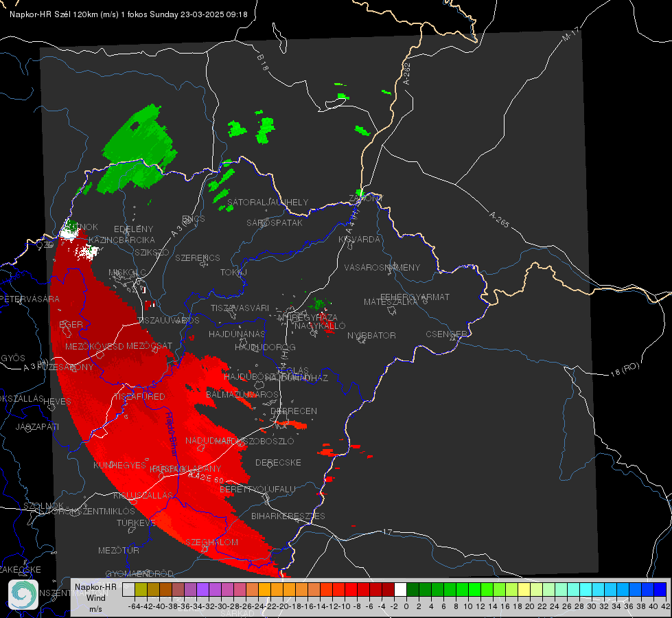This screenshot has width=672, height=618.
Task: Click the FEHÉRGYARMAT label
Action: (x=415, y=297)
